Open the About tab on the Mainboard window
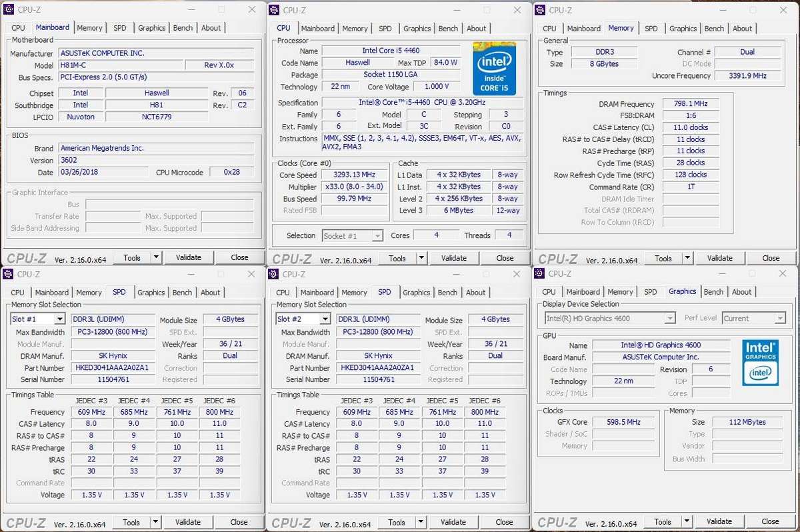 (211, 27)
